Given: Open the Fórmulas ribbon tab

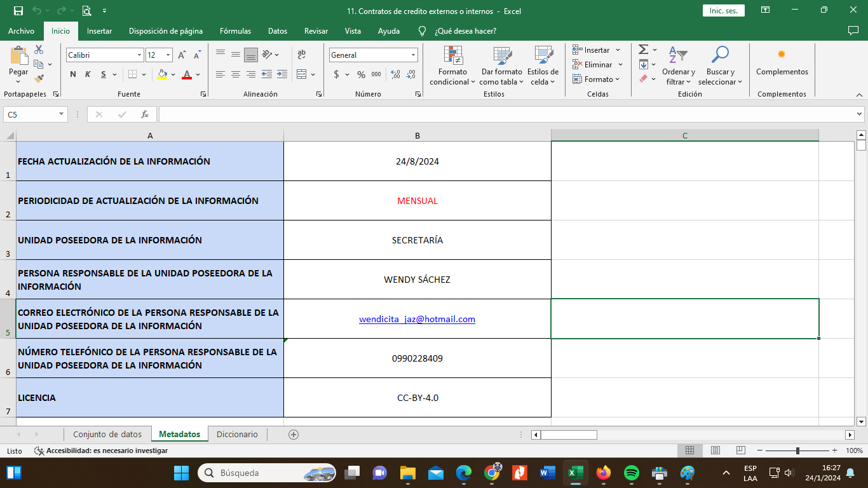Looking at the screenshot, I should [x=235, y=31].
